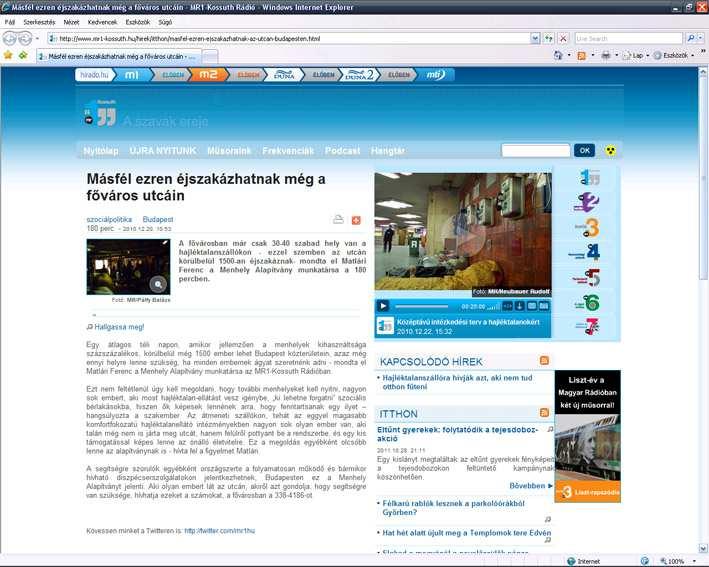Click the yellow accessibility icon beside OK

(610, 151)
